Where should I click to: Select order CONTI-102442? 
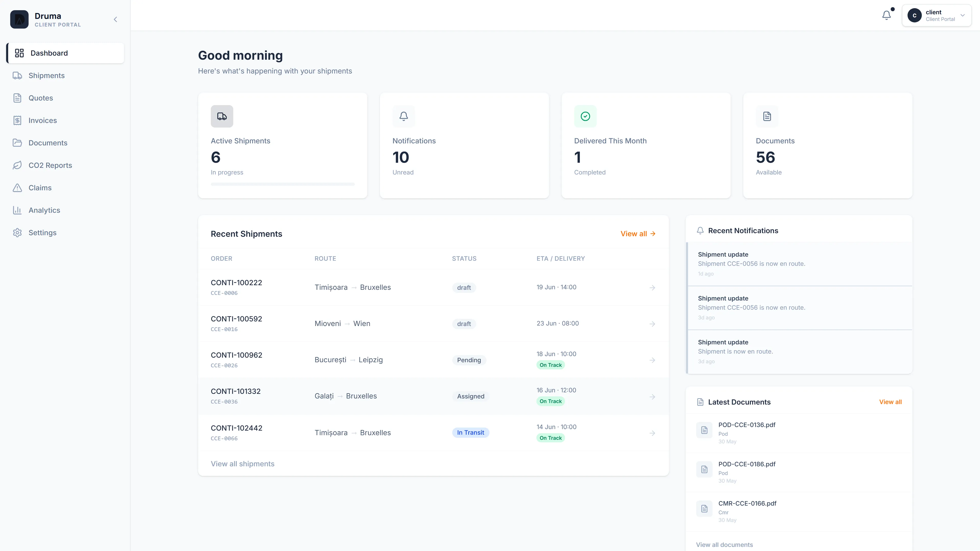[236, 428]
